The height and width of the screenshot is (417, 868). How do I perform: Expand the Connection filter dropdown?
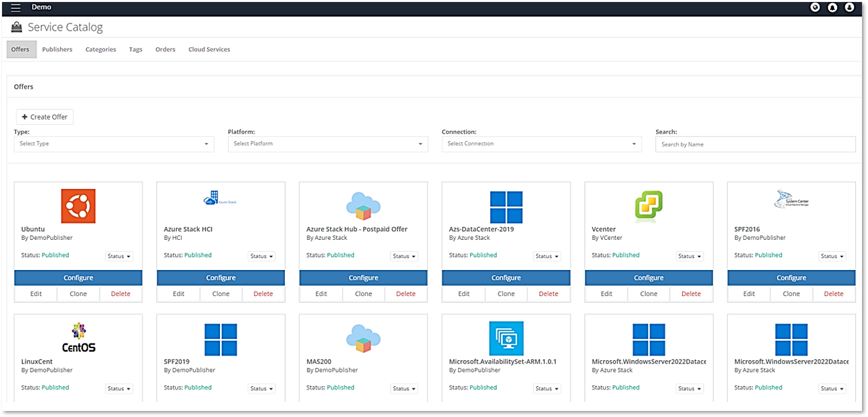click(542, 144)
